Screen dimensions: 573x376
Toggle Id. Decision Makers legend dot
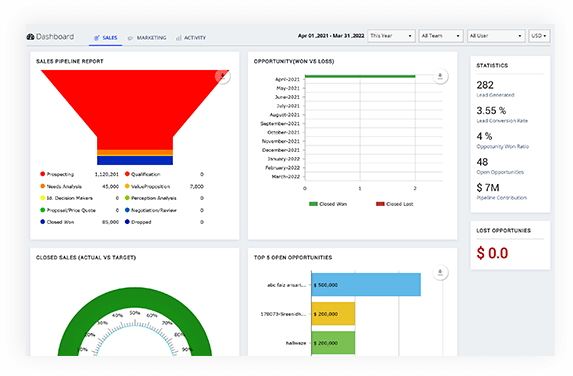(42, 198)
